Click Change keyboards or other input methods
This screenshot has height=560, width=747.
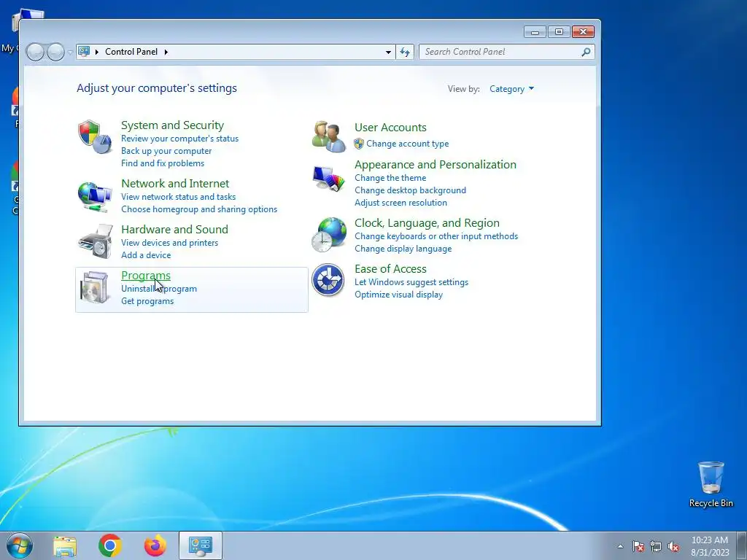coord(436,236)
